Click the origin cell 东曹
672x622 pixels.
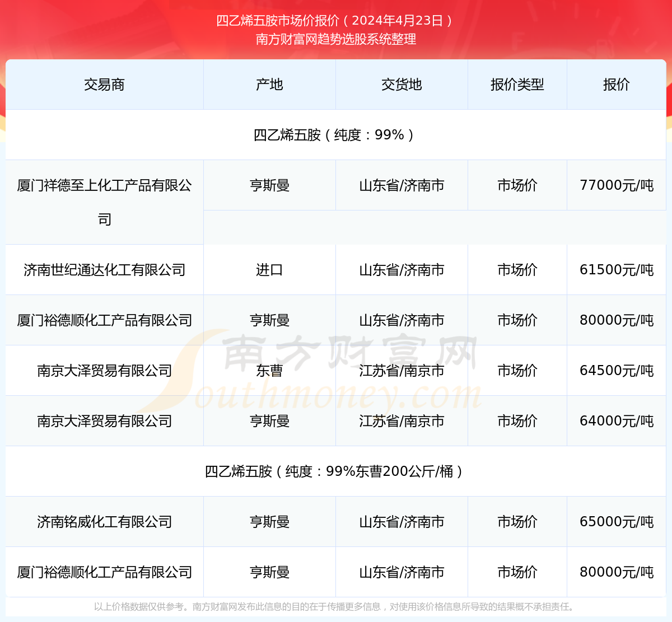(269, 371)
